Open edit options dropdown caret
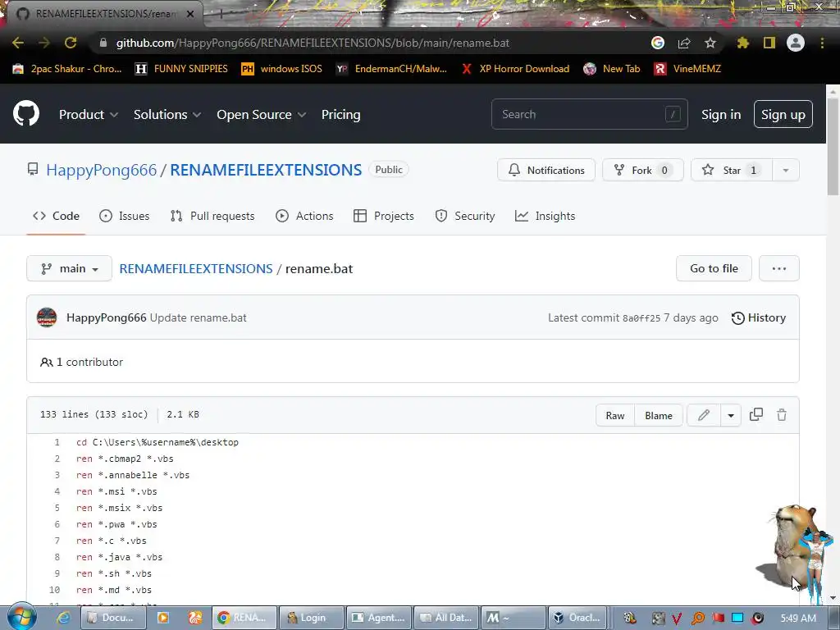The image size is (840, 630). pyautogui.click(x=731, y=415)
